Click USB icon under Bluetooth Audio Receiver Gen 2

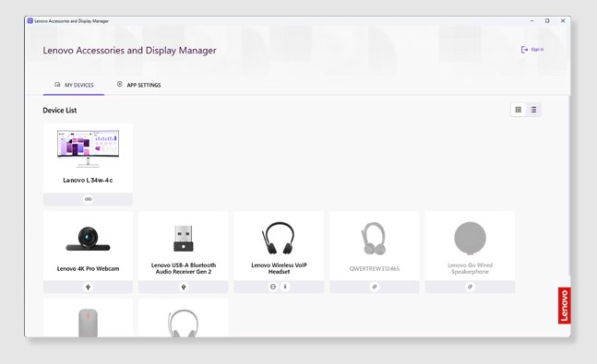click(x=184, y=287)
